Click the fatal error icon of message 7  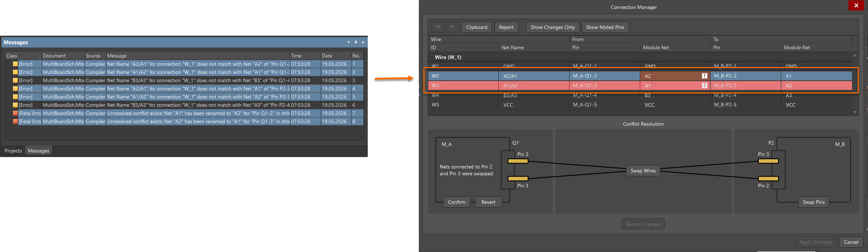click(x=15, y=113)
